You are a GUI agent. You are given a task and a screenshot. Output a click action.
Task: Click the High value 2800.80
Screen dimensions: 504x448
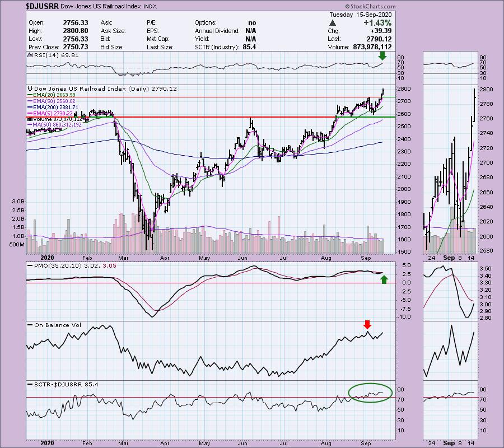(76, 31)
